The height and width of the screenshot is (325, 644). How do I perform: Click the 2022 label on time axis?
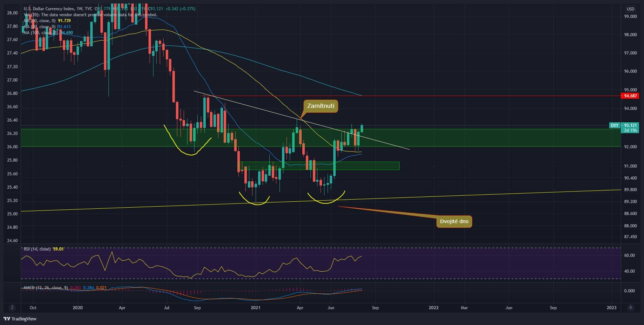coord(434,308)
